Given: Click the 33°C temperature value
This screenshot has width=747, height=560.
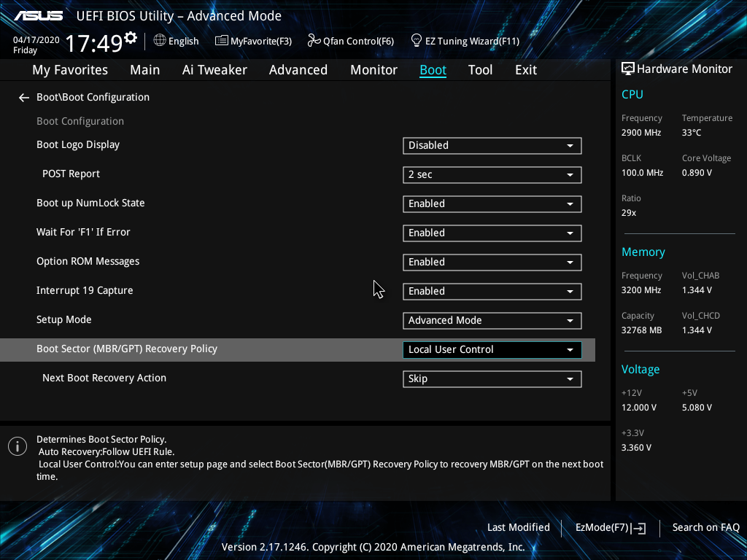Looking at the screenshot, I should coord(692,133).
